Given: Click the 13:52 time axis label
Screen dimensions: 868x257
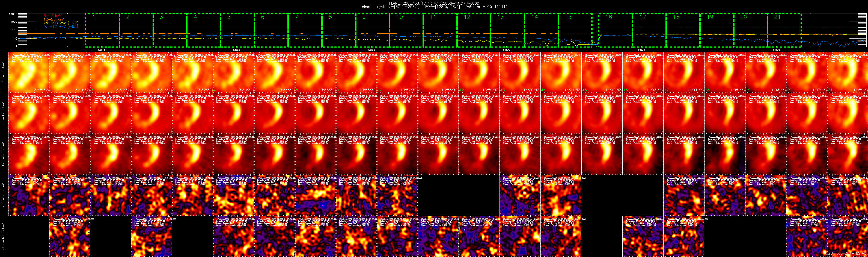Looking at the screenshot, I should pyautogui.click(x=236, y=50).
